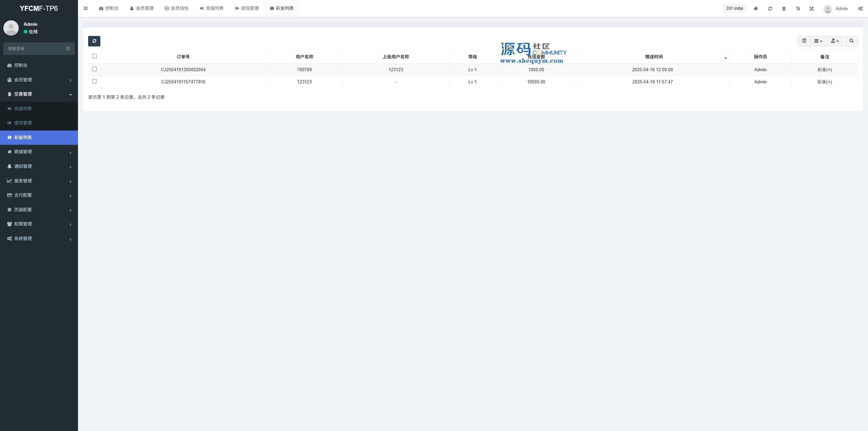Open 充值列表 in the sidebar submenu
This screenshot has height=431, width=868.
pyautogui.click(x=23, y=109)
